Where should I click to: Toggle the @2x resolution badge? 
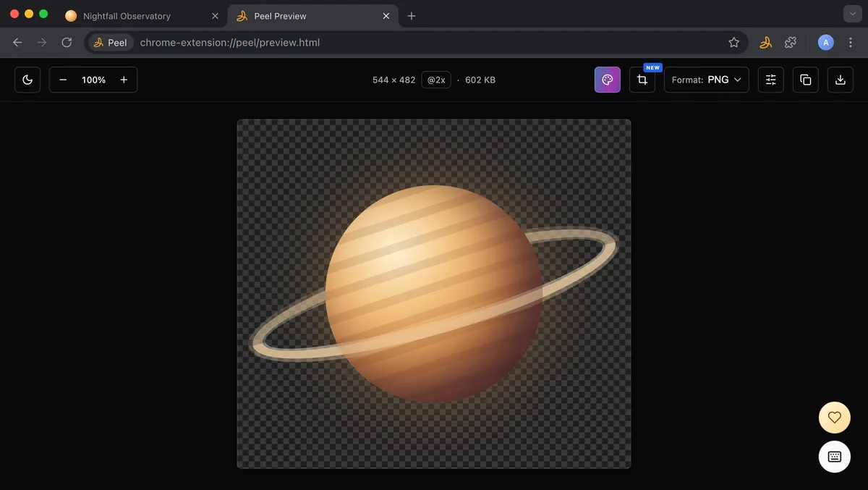(435, 80)
